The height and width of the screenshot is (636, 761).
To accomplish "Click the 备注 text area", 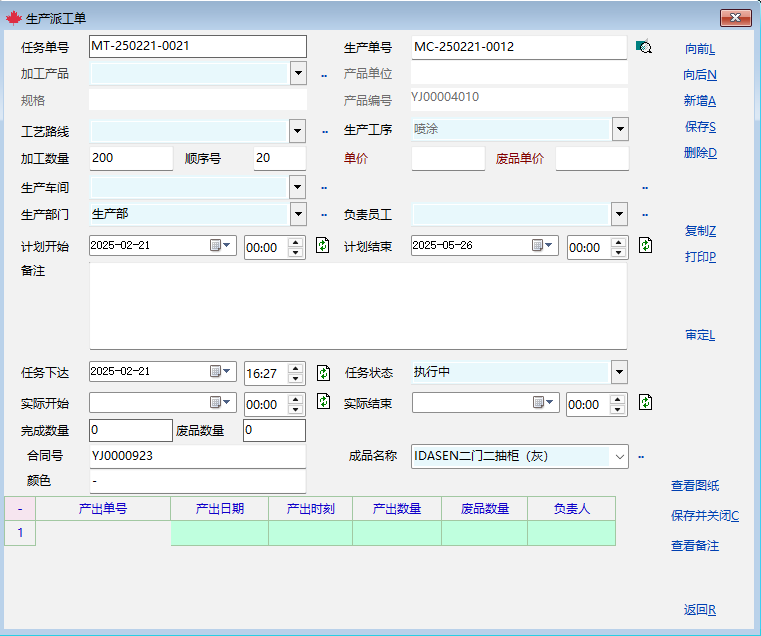I will click(x=357, y=305).
